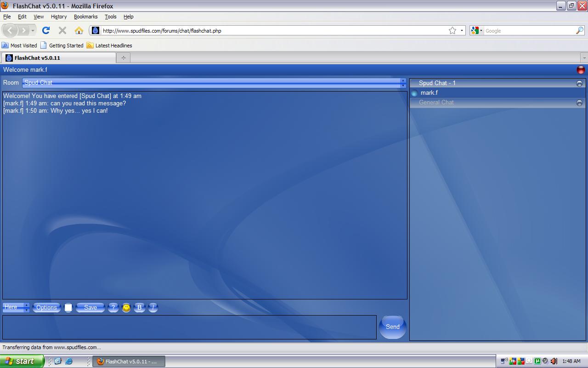The image size is (588, 368).
Task: Click the Send button
Action: coord(392,327)
